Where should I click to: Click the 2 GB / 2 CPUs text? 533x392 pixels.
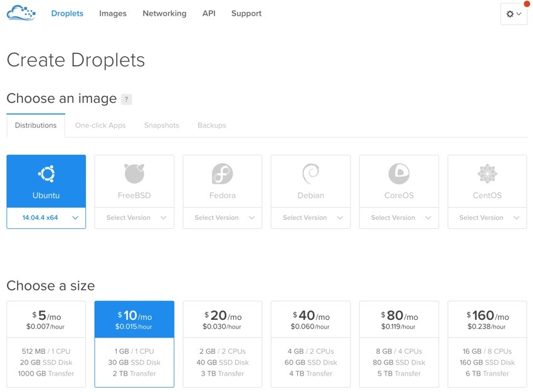(x=223, y=351)
